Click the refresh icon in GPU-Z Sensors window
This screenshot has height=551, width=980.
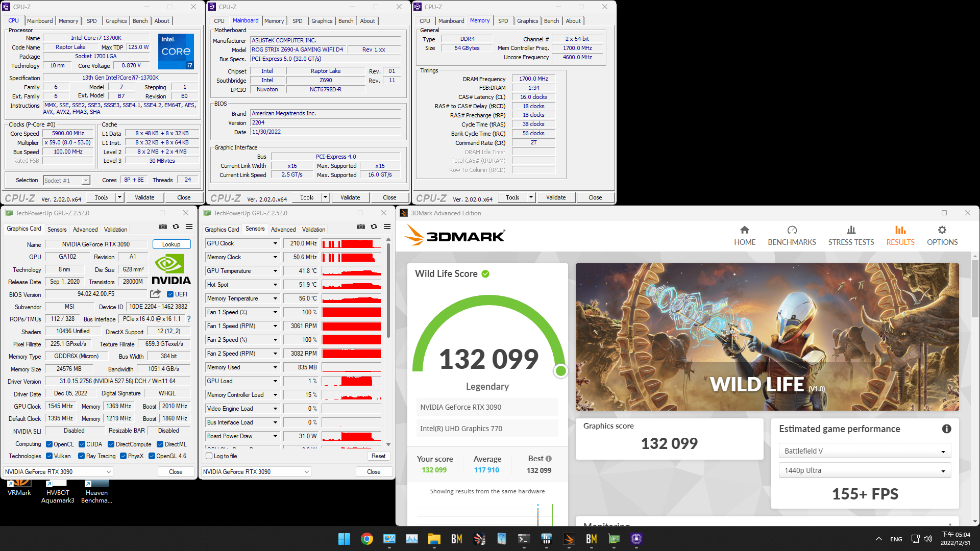coord(374,227)
